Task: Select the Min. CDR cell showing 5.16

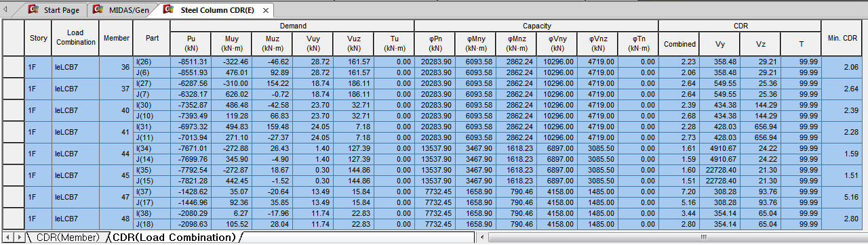Action: click(x=844, y=197)
